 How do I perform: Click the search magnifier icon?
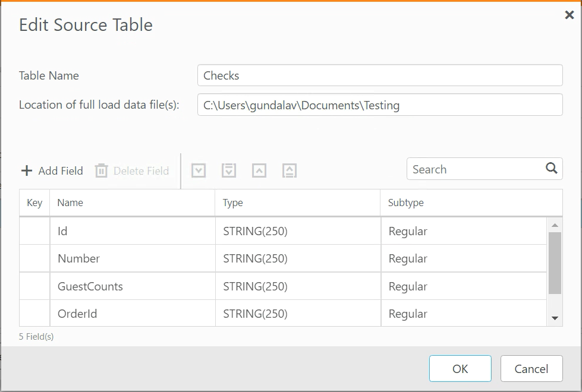[x=552, y=168]
